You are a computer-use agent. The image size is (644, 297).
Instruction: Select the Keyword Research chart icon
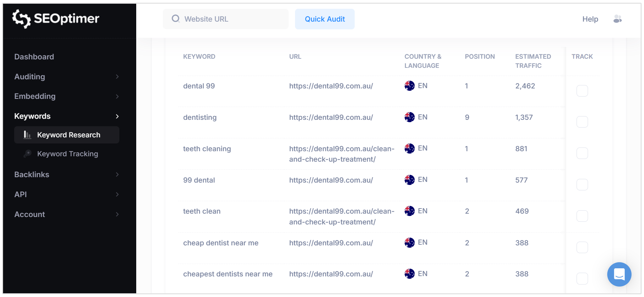(x=27, y=135)
